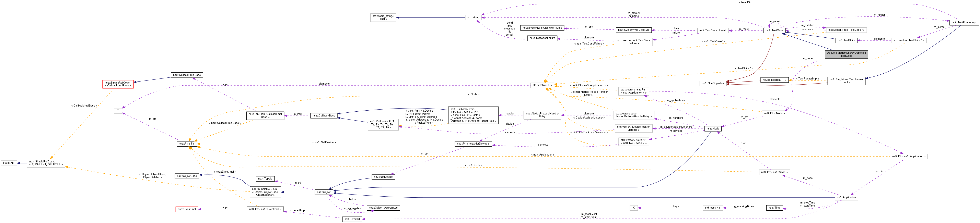Click ns3::SimpleRefCount< Object, ObjectBase, ObjectDeleter > node
Image resolution: width=980 pixels, height=223 pixels.
tap(265, 192)
